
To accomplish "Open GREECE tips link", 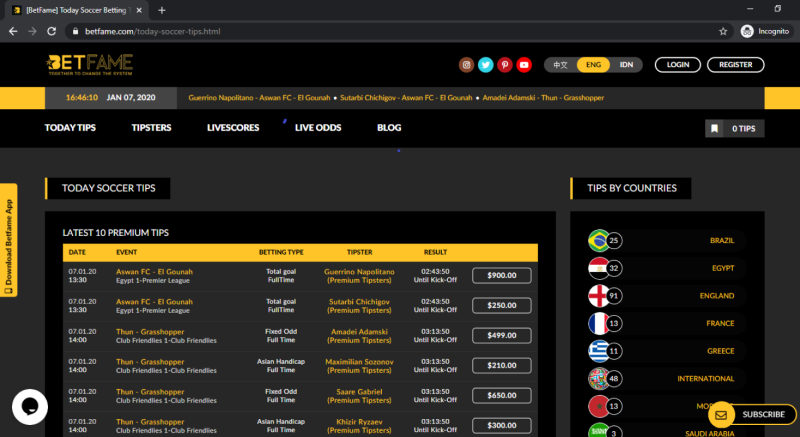I will [x=720, y=351].
